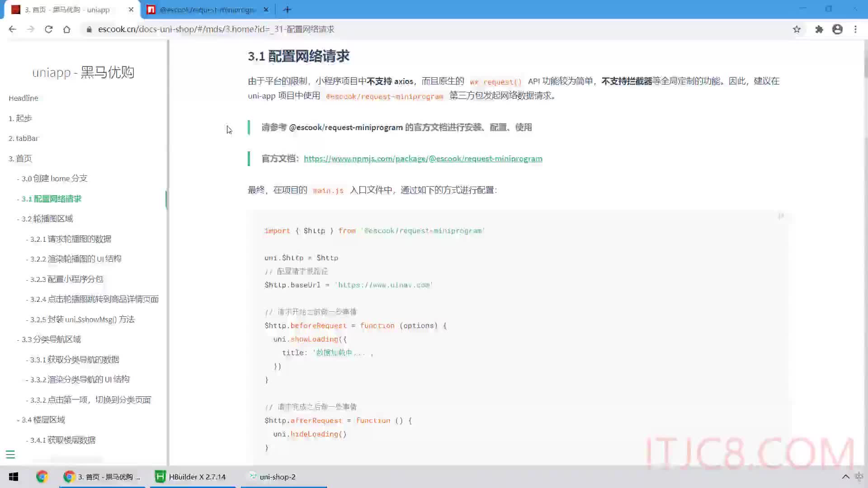
Task: Open the Chrome three-dot menu
Action: pos(855,29)
